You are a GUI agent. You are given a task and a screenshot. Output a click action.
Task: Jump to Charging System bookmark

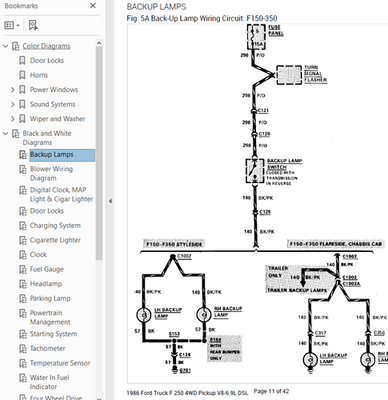tap(55, 226)
